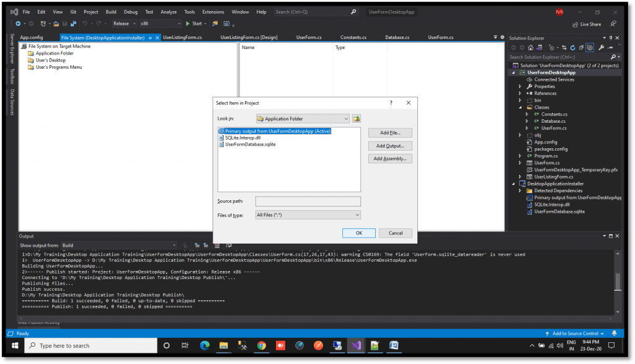The width and height of the screenshot is (635, 364).
Task: Open Visual Studio from the Windows taskbar
Action: pos(356,345)
